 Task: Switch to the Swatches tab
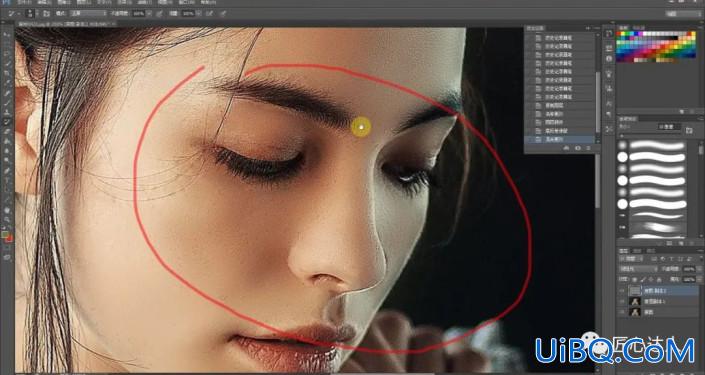[x=624, y=27]
